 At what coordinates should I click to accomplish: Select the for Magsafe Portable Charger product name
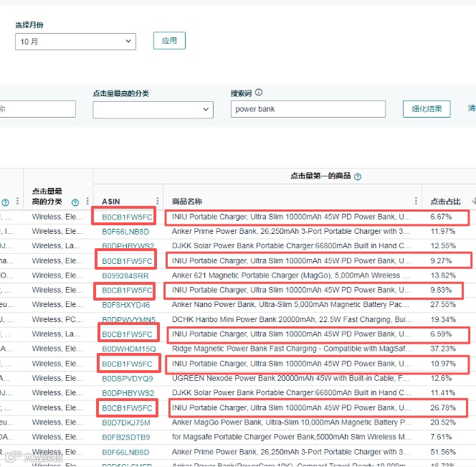tap(292, 437)
